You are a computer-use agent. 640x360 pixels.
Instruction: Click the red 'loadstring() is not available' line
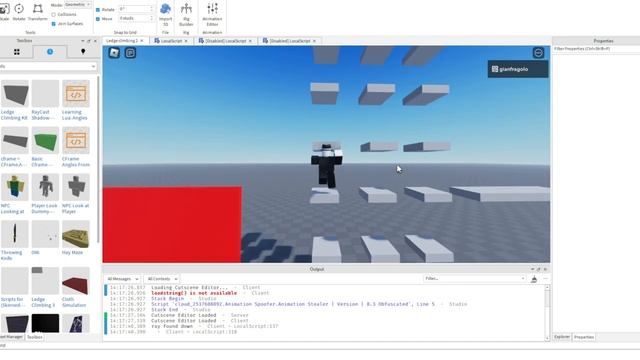coord(194,293)
